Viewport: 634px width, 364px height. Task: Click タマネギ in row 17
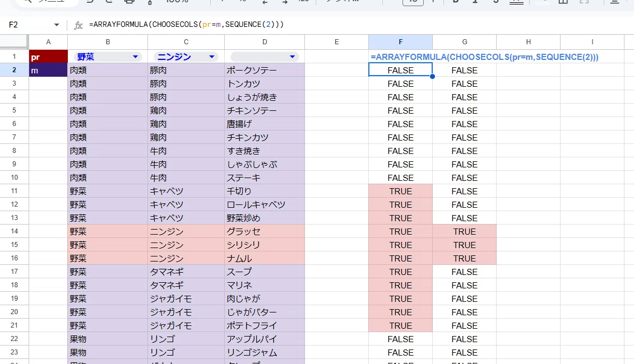point(186,272)
